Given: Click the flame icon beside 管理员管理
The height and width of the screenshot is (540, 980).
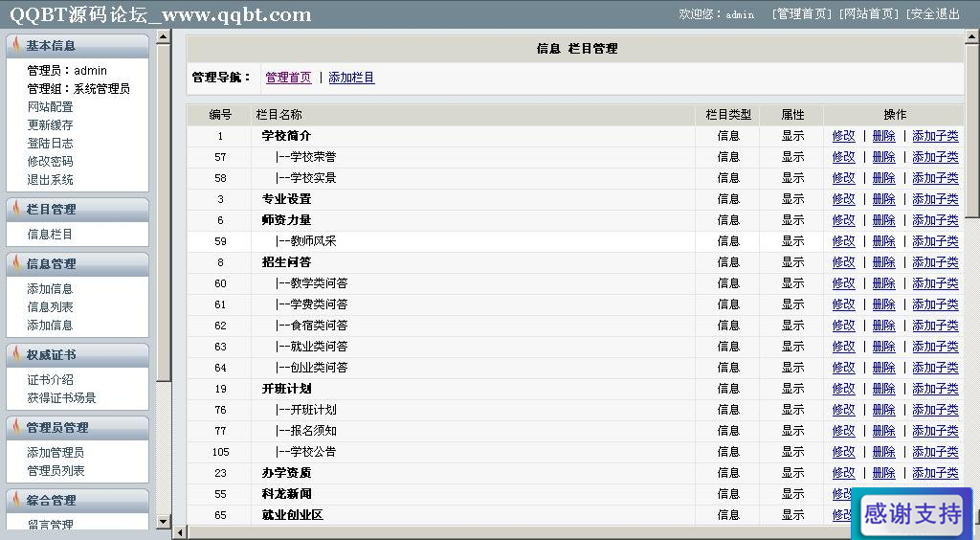Looking at the screenshot, I should (15, 427).
